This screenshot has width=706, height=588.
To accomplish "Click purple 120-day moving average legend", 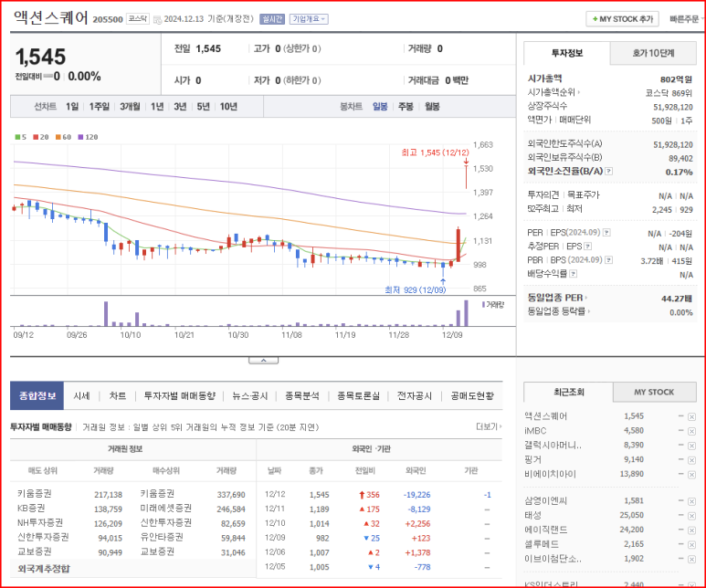I will (x=88, y=137).
